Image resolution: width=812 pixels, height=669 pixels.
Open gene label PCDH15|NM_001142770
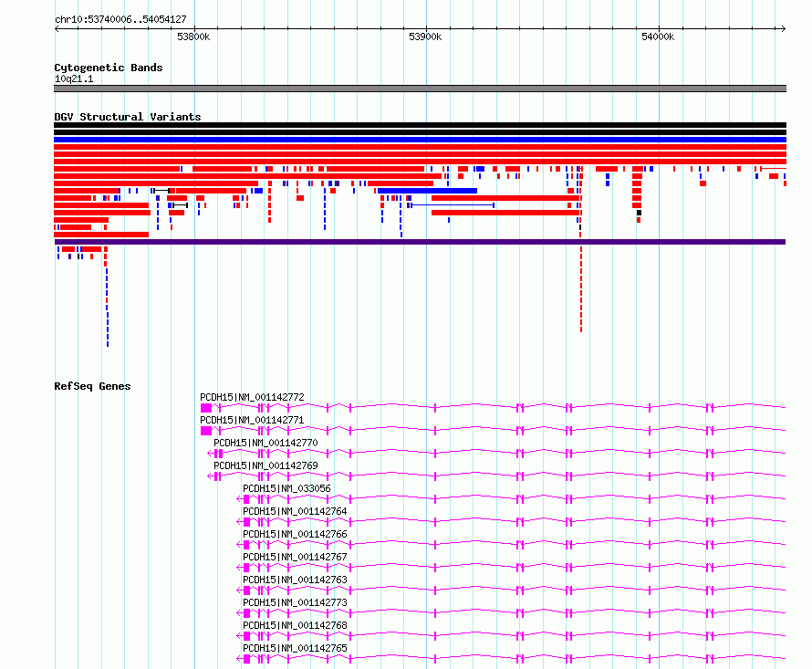pos(265,443)
